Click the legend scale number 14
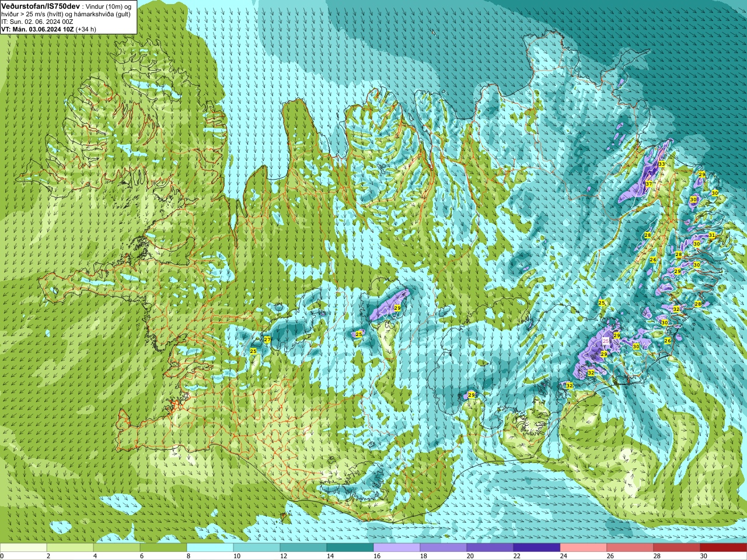The image size is (747, 560). [330, 556]
